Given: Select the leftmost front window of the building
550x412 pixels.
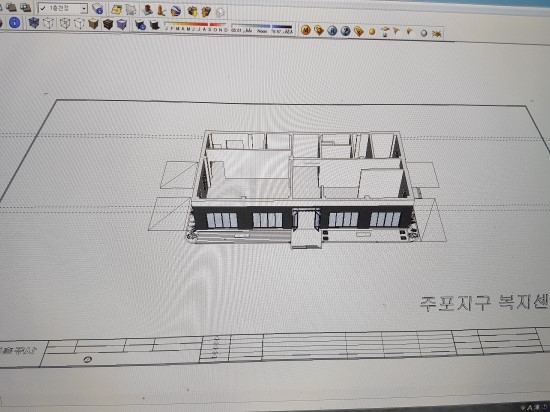Looking at the screenshot, I should [x=222, y=220].
